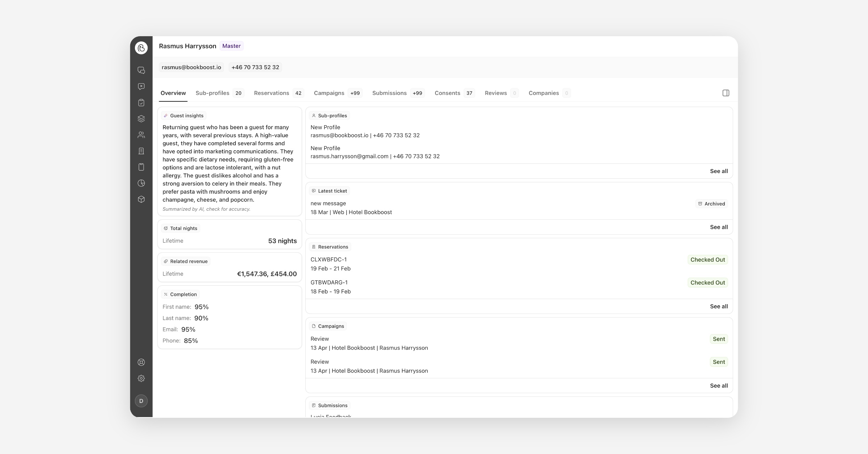Open the cube box icon in sidebar
The width and height of the screenshot is (868, 454).
pos(141,199)
